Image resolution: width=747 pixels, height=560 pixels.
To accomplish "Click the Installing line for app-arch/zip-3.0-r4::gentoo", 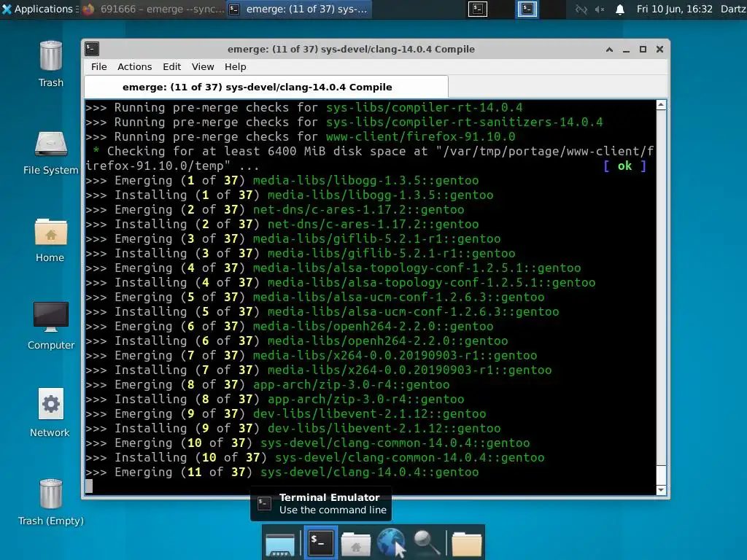I will tap(275, 399).
